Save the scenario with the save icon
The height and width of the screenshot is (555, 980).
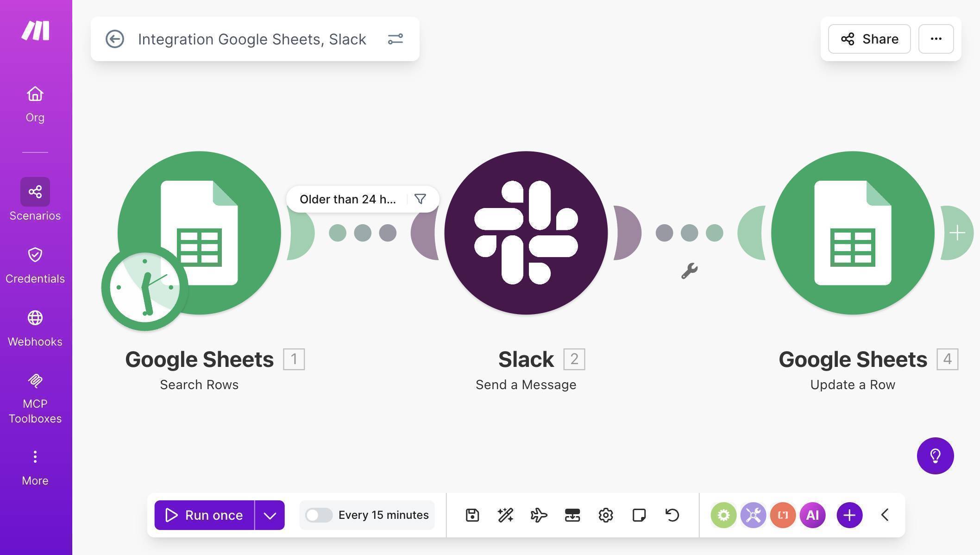(472, 515)
